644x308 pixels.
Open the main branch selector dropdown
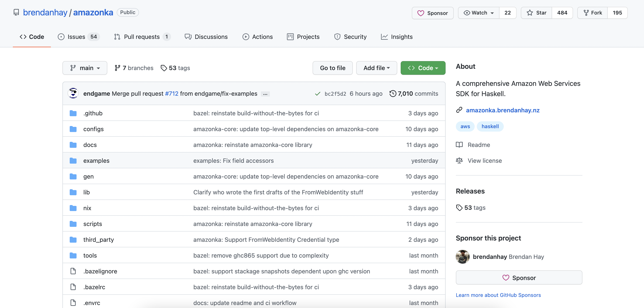pos(85,68)
